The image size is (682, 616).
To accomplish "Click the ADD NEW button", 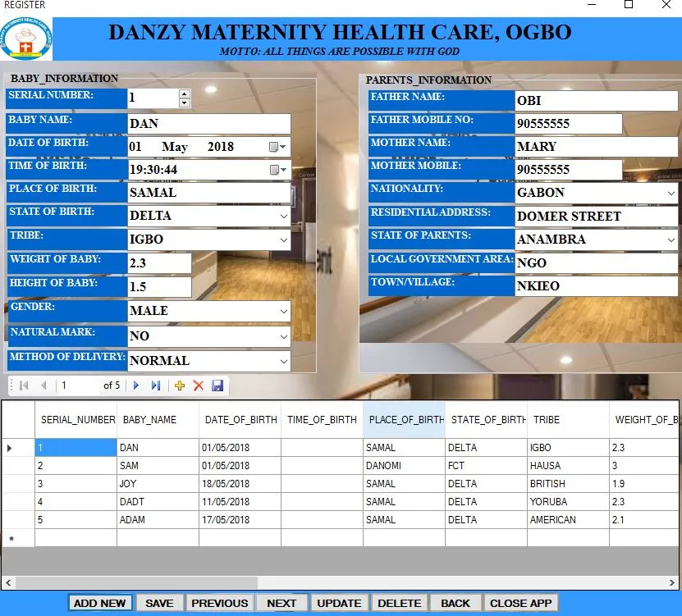I will click(x=100, y=603).
